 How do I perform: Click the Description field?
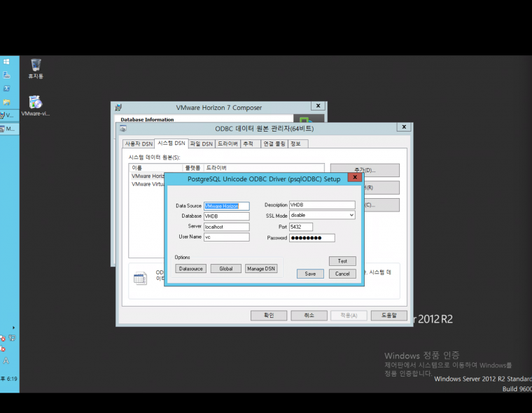pyautogui.click(x=322, y=205)
